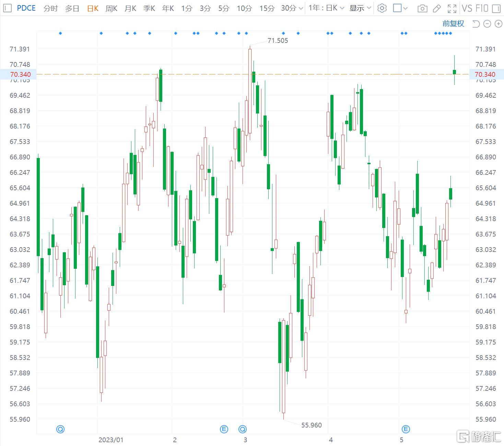Click the E event marker near the 5 label

point(406,429)
